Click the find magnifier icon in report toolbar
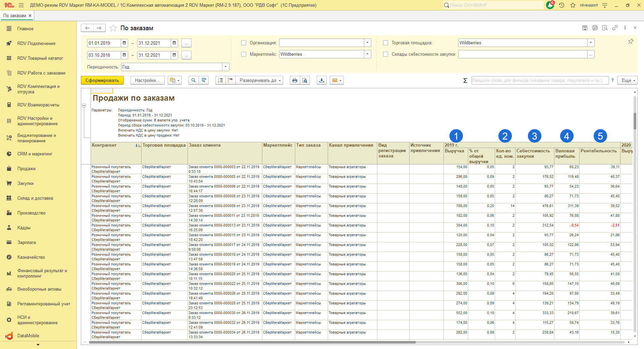This screenshot has height=349, width=644. pos(193,80)
